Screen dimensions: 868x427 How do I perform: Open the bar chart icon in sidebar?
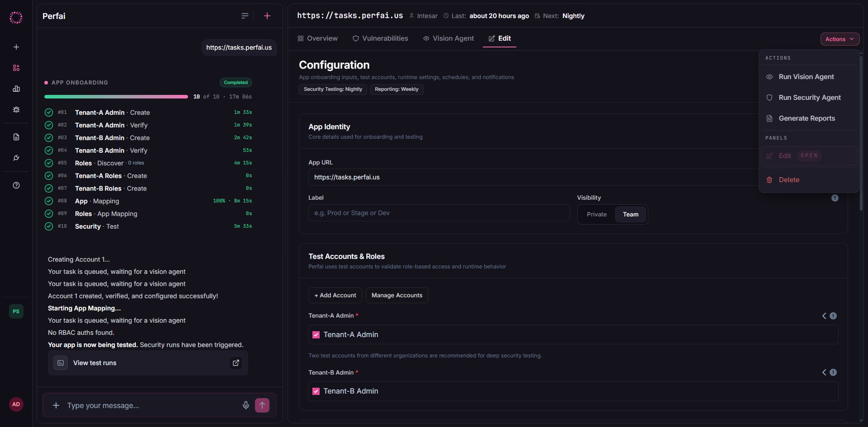coord(16,89)
